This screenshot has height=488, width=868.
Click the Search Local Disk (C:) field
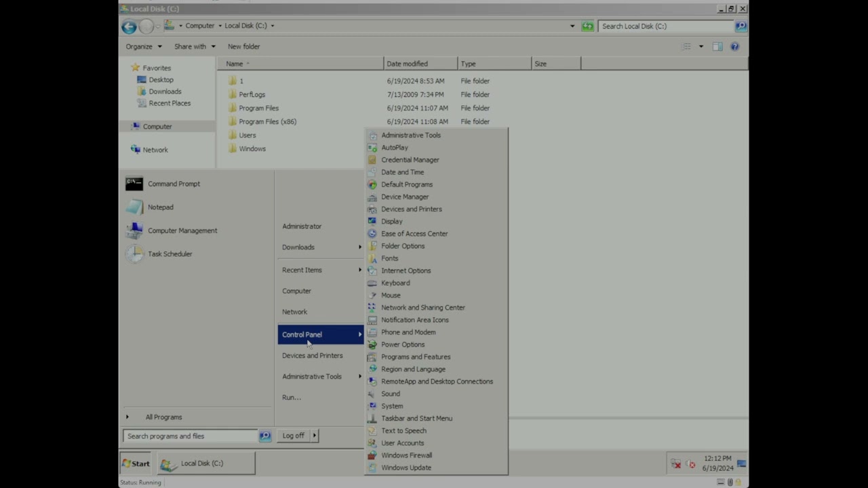[x=666, y=26]
